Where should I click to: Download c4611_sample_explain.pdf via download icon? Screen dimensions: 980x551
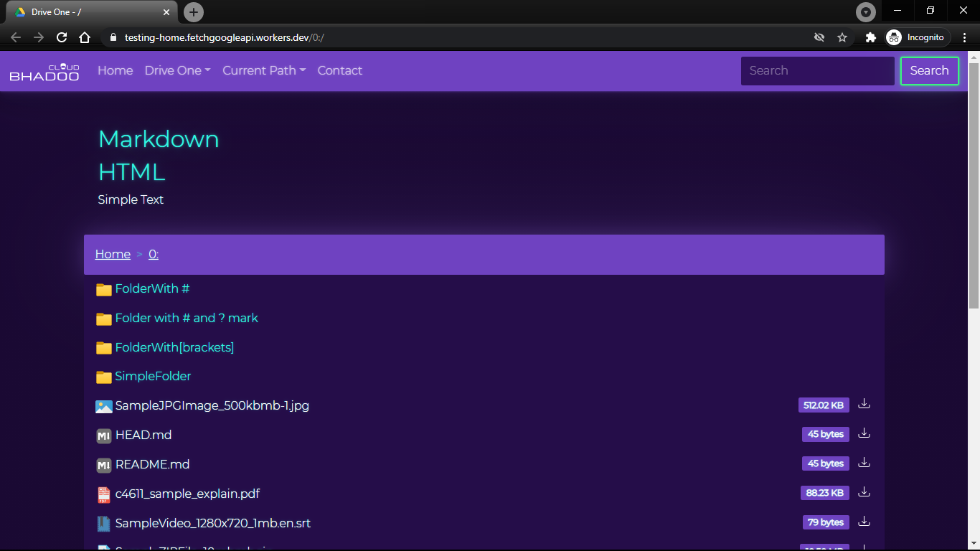point(864,492)
